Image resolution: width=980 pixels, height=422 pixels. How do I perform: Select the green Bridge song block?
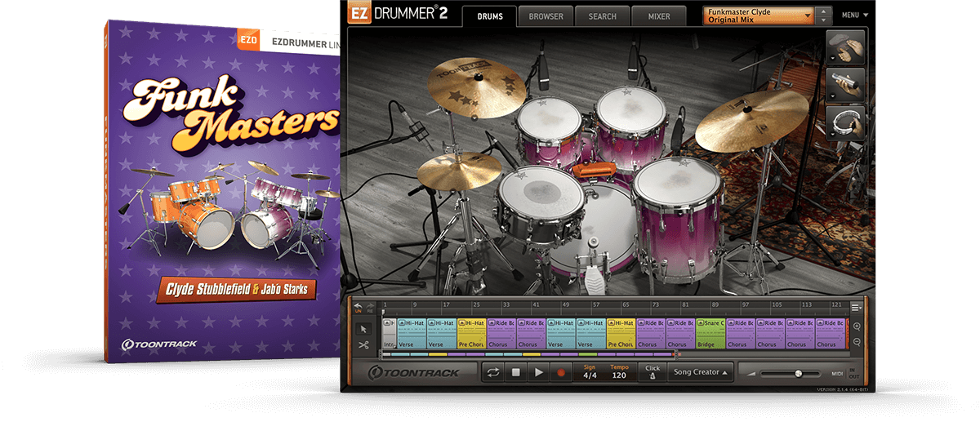coord(710,333)
